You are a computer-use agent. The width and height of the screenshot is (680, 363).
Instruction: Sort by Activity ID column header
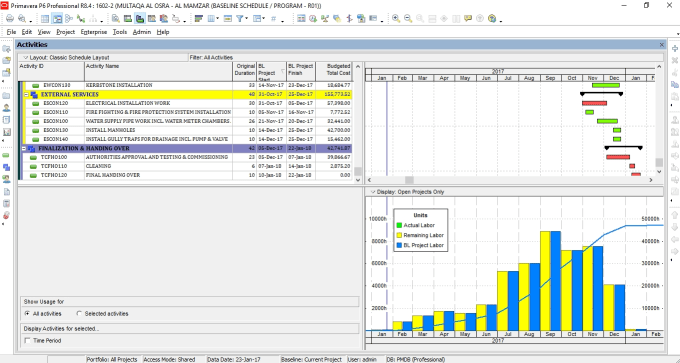pyautogui.click(x=51, y=72)
